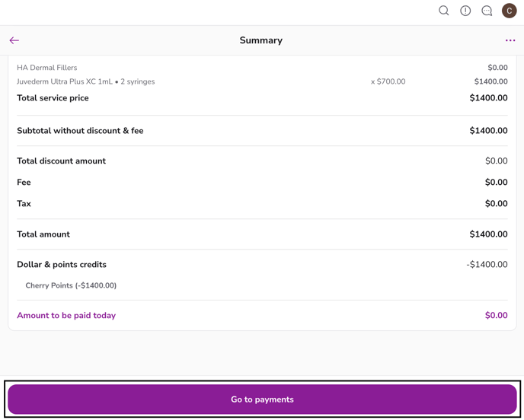Click Subtotal without discount & fee row
This screenshot has width=524, height=420.
(x=80, y=131)
